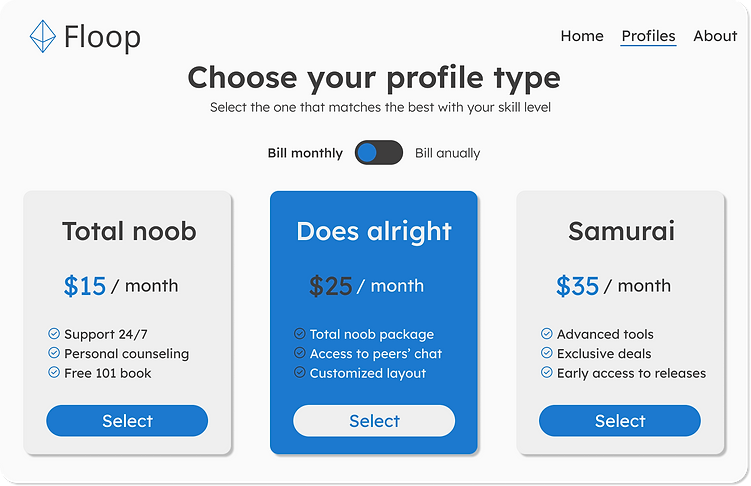Select the Samurai plan
The image size is (751, 486).
pyautogui.click(x=620, y=421)
